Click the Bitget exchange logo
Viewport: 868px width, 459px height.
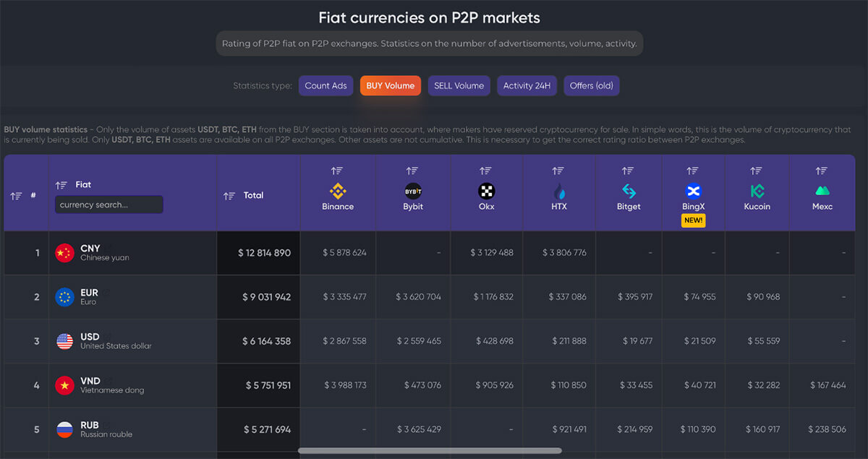[x=629, y=191]
